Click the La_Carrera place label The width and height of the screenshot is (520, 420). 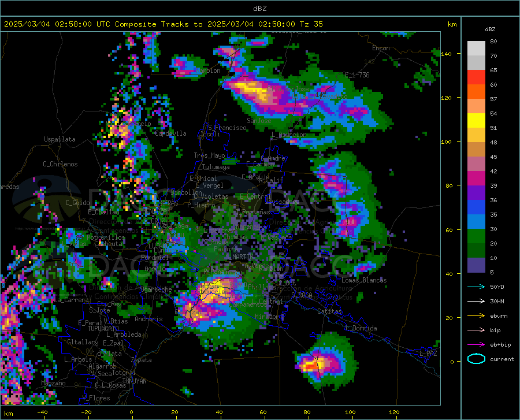tap(72, 300)
